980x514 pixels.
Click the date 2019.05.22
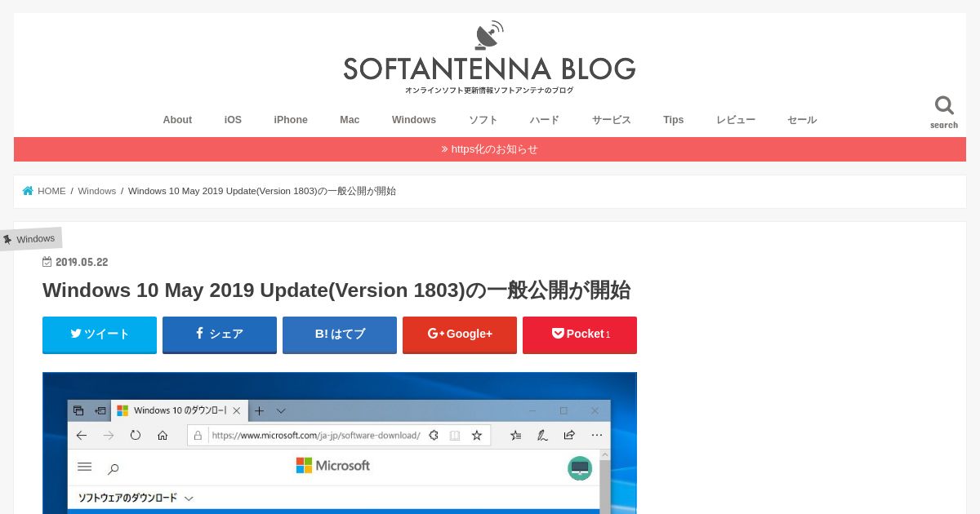tap(82, 262)
